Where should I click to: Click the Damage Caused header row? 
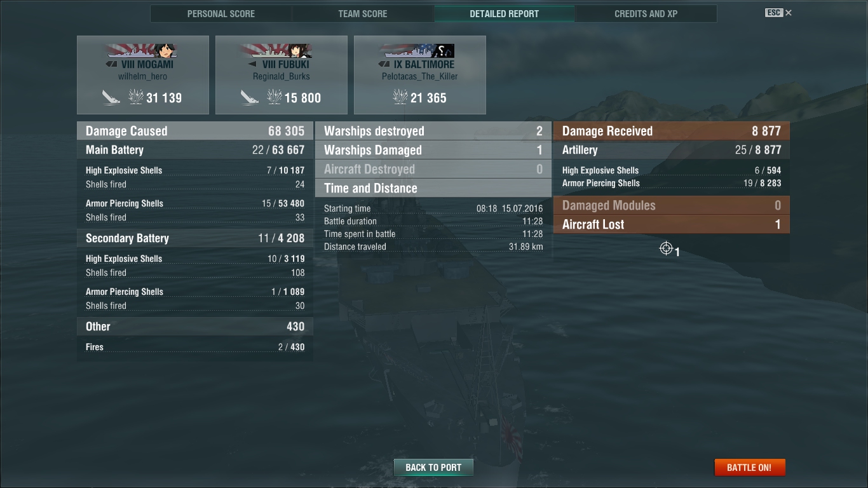(195, 131)
